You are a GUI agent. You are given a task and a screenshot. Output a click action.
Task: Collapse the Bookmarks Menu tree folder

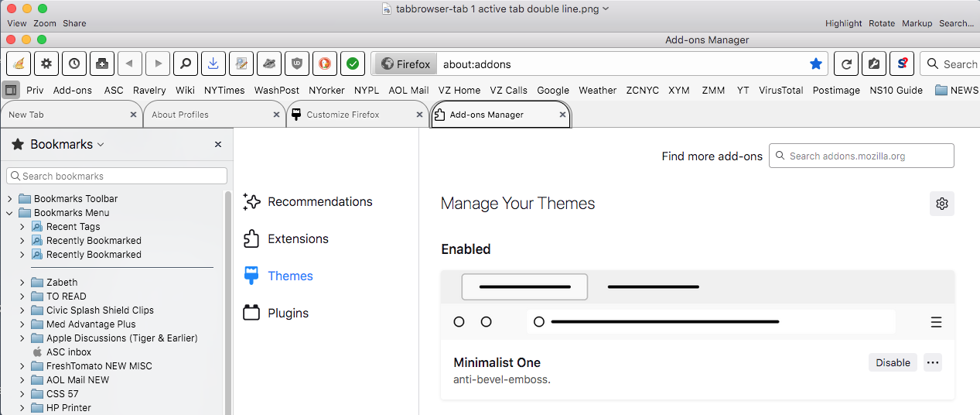(10, 213)
